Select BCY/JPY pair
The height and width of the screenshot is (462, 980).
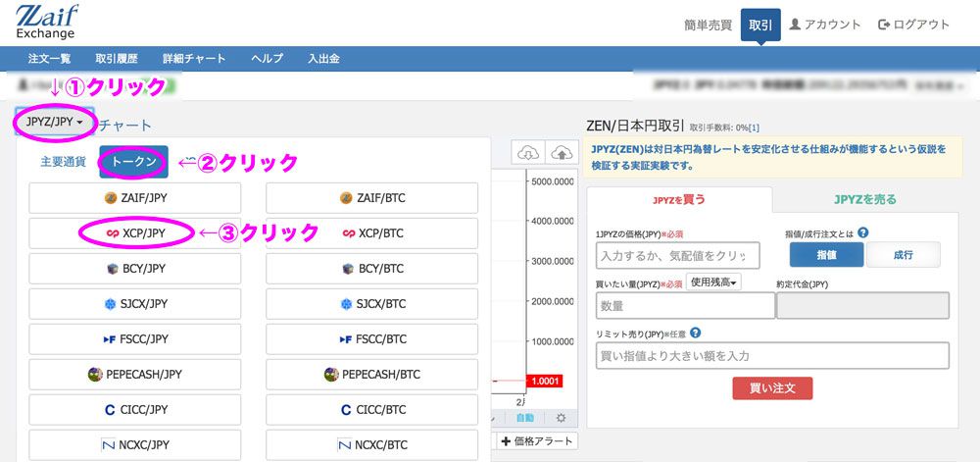pos(135,269)
